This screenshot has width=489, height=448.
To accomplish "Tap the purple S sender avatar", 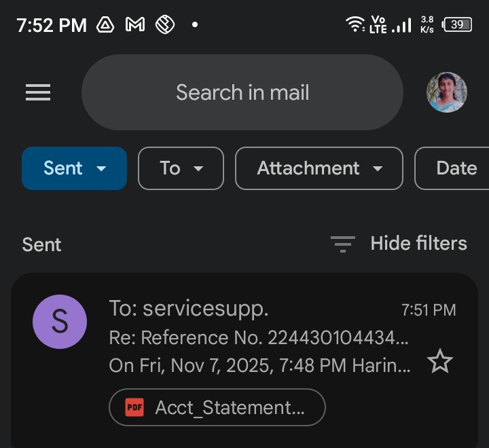I will click(x=60, y=322).
